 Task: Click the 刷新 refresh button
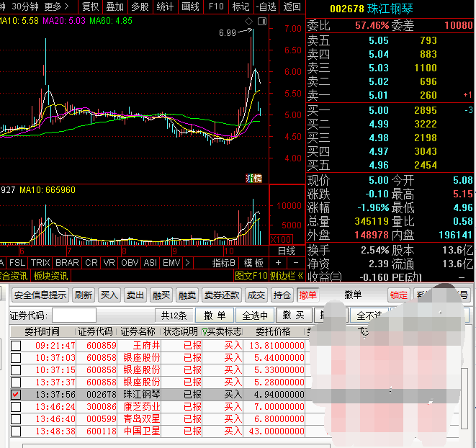(x=84, y=295)
